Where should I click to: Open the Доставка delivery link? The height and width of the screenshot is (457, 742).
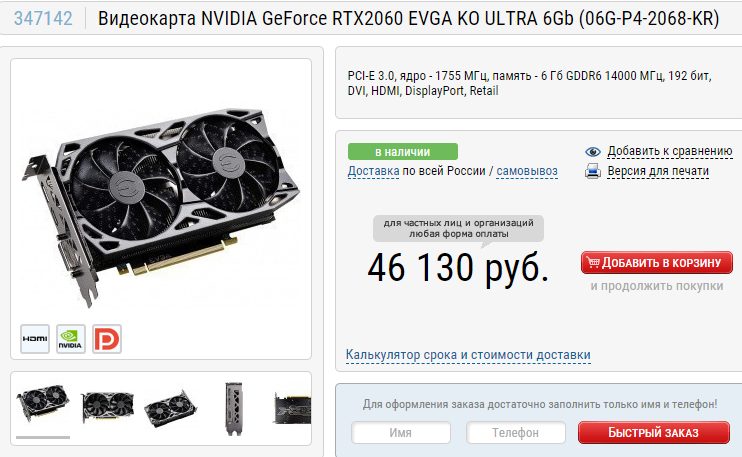coord(373,171)
